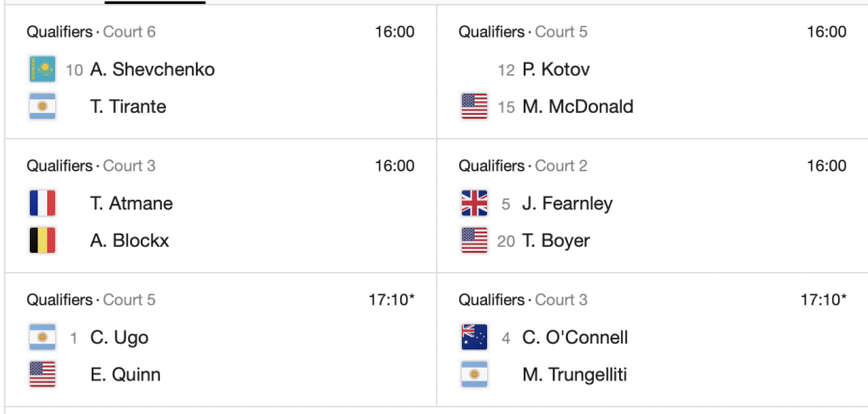Click Qualifiers label of Court 2 match
This screenshot has width=868, height=414.
(491, 166)
